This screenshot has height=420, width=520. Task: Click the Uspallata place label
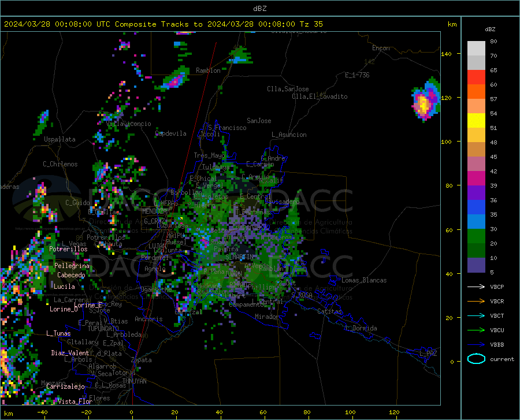point(60,139)
